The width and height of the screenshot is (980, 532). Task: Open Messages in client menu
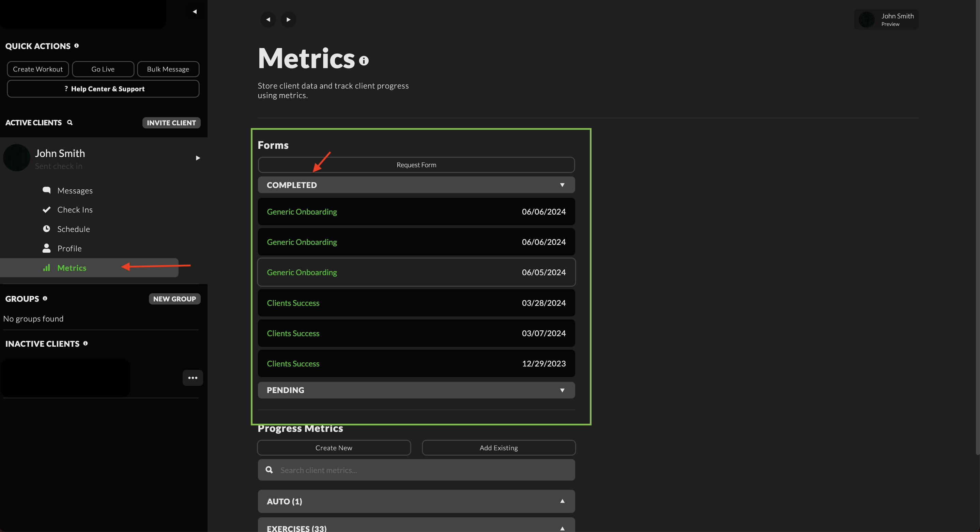tap(75, 190)
